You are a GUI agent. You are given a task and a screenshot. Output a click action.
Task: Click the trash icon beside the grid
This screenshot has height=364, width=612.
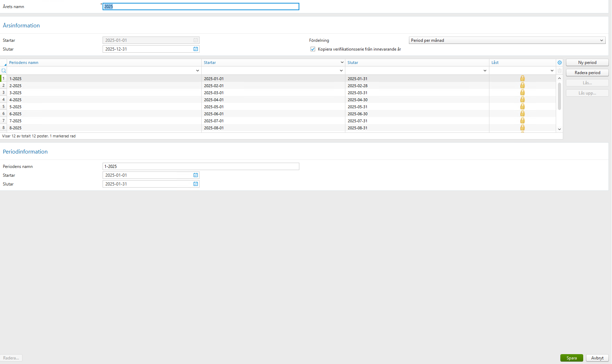pos(560,71)
